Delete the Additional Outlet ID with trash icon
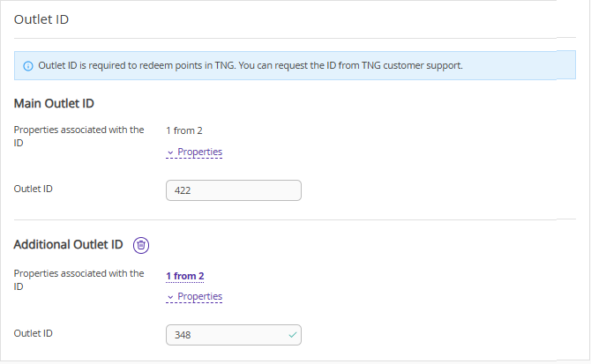Screen dimensions: 591x364 coord(141,245)
